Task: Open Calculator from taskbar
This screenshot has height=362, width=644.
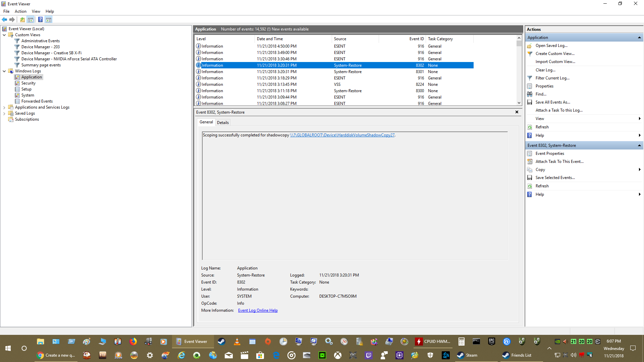Action: [462, 342]
